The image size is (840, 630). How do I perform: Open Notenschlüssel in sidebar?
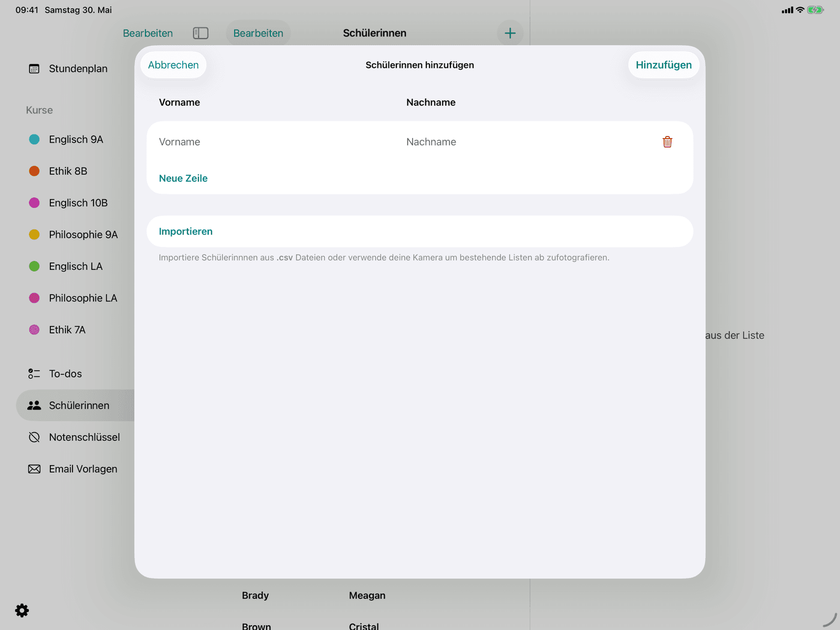(84, 437)
